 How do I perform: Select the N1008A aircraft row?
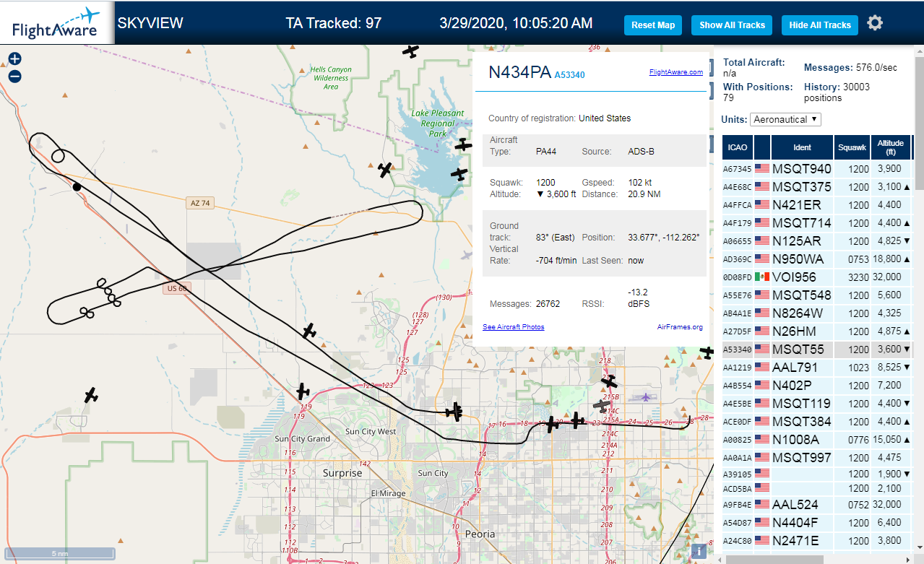click(x=817, y=440)
